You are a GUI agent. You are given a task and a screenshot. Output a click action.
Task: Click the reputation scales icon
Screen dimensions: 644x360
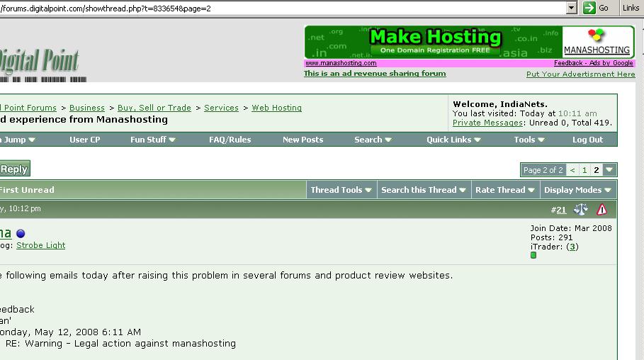point(581,210)
